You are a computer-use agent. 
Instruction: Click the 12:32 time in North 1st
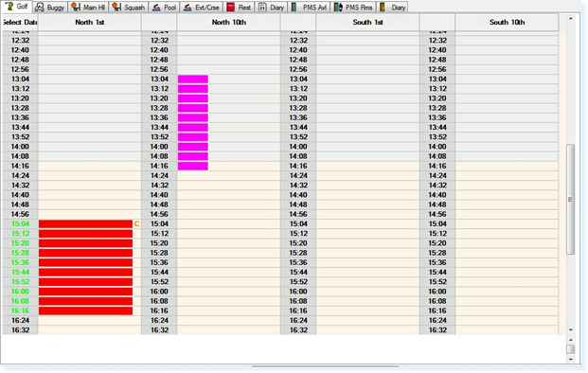[x=20, y=40]
